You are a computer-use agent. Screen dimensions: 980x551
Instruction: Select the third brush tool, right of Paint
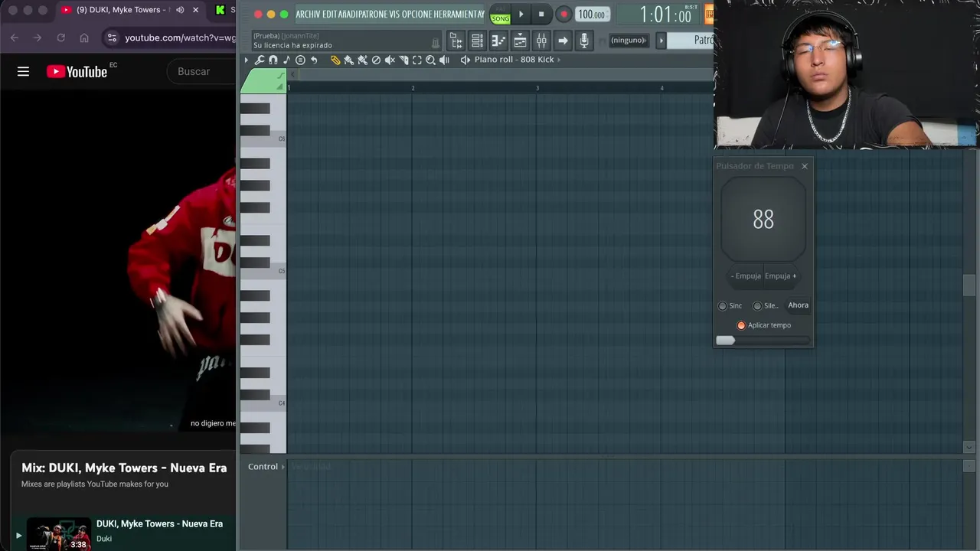point(362,60)
